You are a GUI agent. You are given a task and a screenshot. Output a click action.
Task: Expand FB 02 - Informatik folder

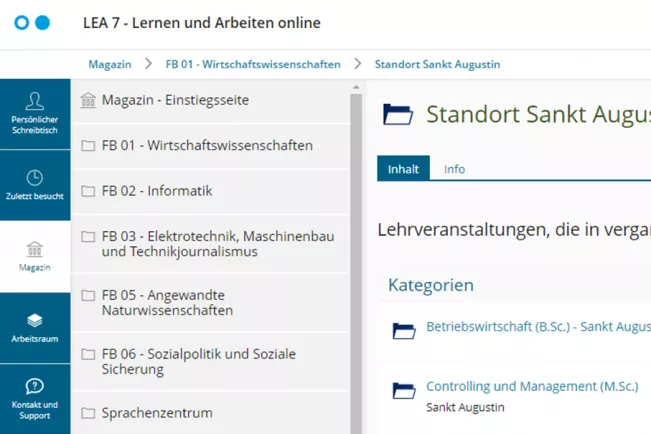coord(157,191)
